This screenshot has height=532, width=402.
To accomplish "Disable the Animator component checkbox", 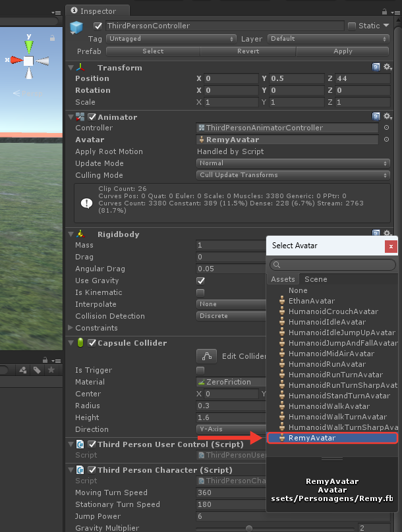I will (92, 117).
